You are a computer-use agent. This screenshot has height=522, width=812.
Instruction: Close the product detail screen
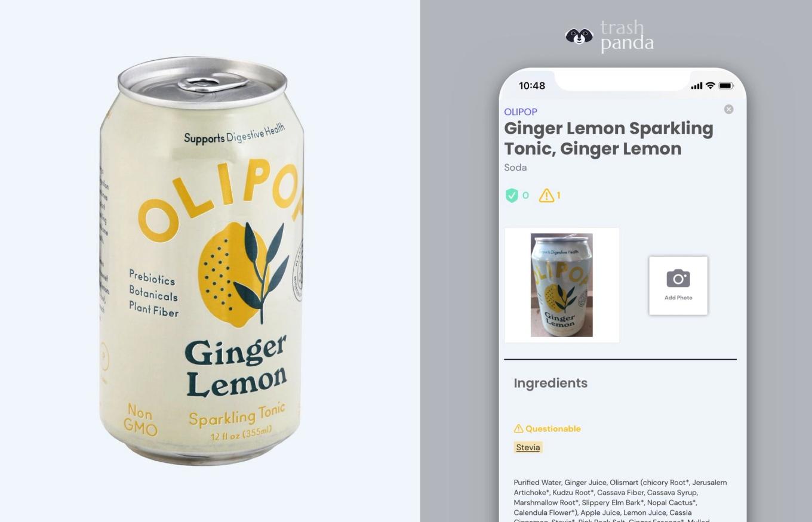[x=728, y=109]
